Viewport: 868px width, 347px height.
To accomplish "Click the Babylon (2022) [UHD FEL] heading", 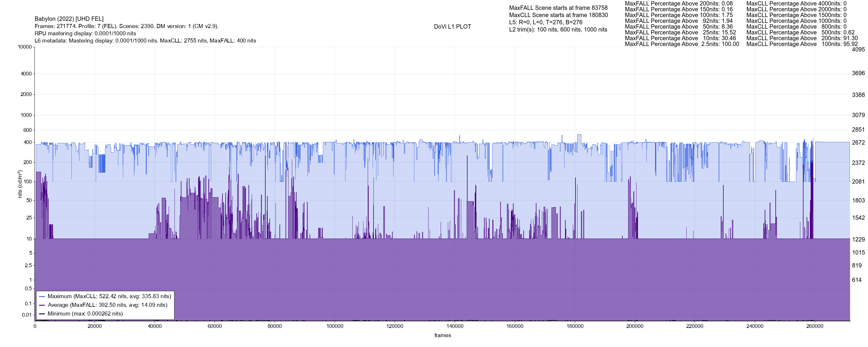I will tap(69, 19).
